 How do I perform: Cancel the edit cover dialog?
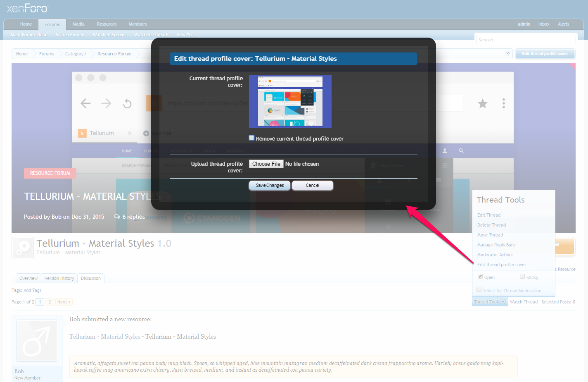[x=313, y=185]
